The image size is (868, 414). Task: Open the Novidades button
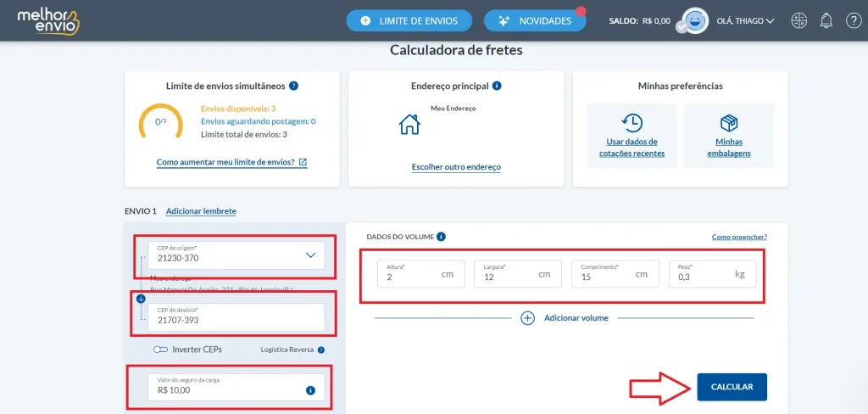(x=535, y=21)
